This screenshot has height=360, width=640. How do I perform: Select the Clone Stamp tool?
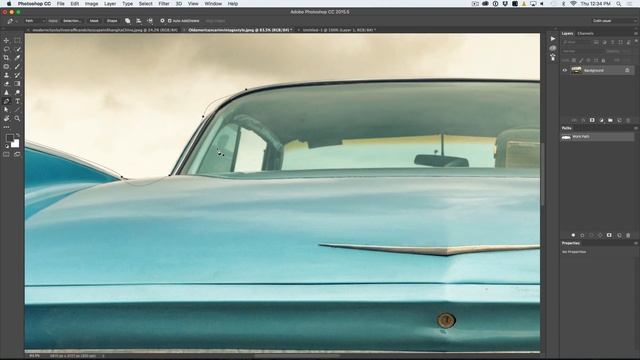tap(6, 75)
